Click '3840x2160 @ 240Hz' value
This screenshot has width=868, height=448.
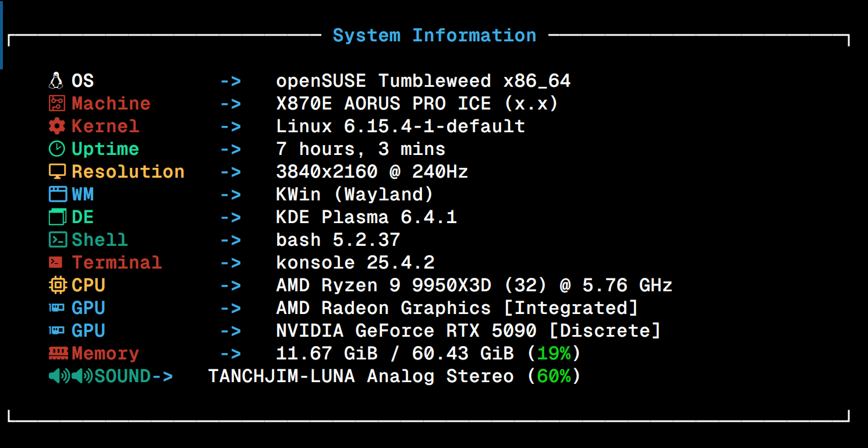coord(372,171)
